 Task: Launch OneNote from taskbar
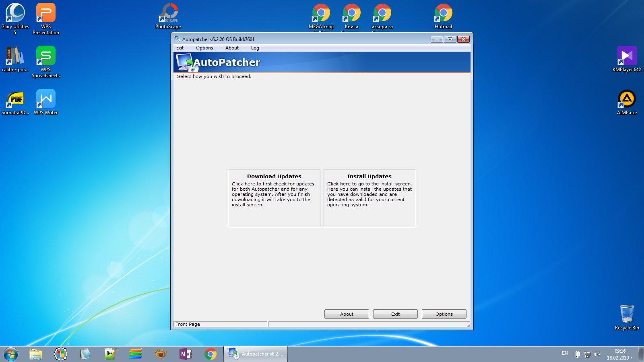(186, 354)
